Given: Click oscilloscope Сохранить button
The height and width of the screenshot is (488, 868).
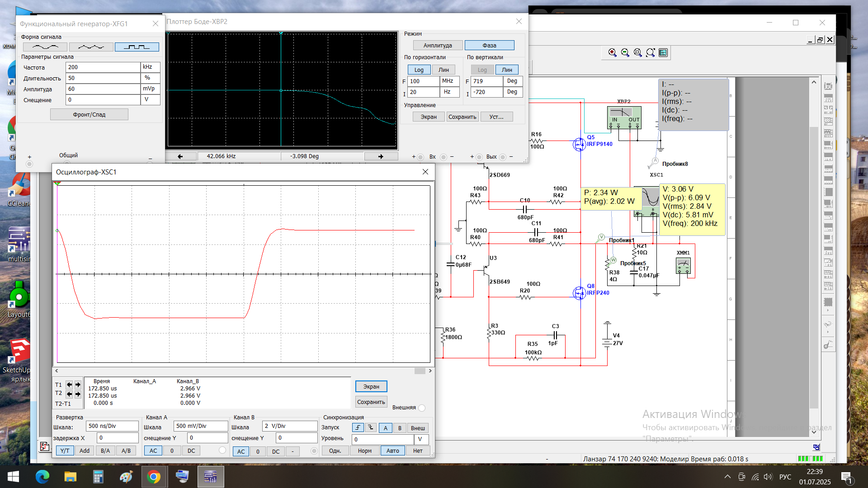Looking at the screenshot, I should tap(371, 402).
